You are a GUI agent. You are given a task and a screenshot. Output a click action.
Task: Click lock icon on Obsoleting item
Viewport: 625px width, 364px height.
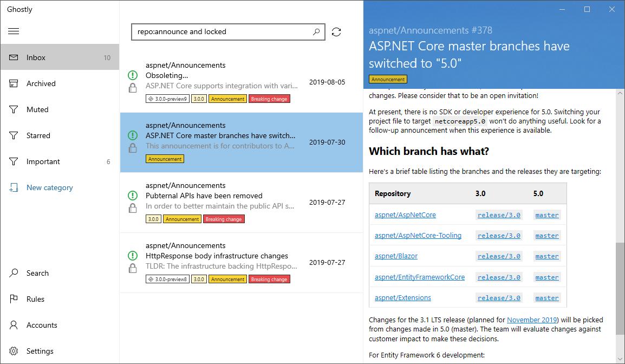pyautogui.click(x=133, y=88)
